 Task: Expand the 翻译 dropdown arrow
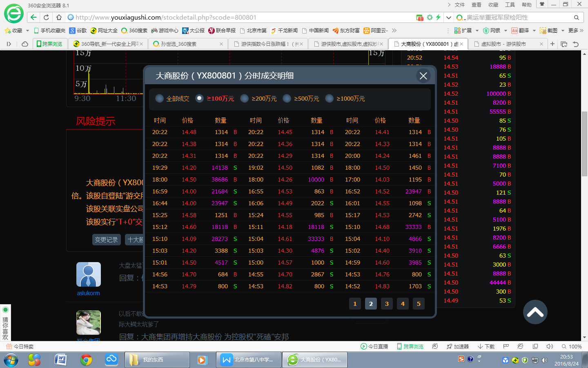pos(534,31)
